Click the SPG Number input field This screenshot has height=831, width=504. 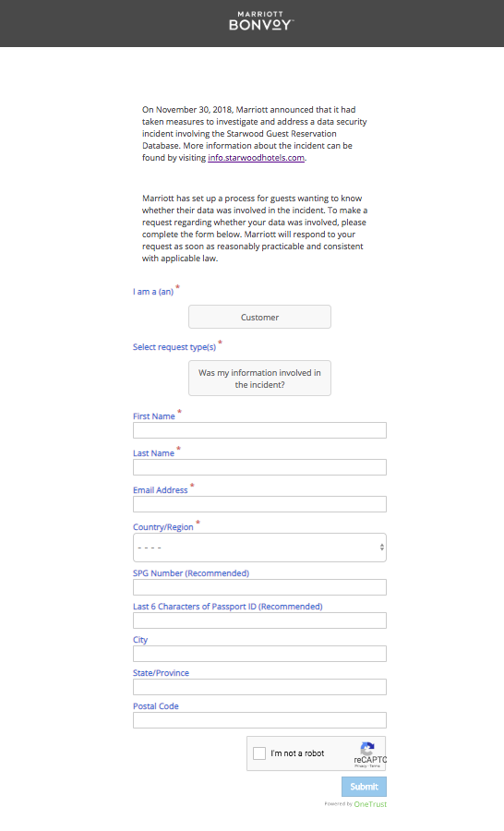[259, 587]
